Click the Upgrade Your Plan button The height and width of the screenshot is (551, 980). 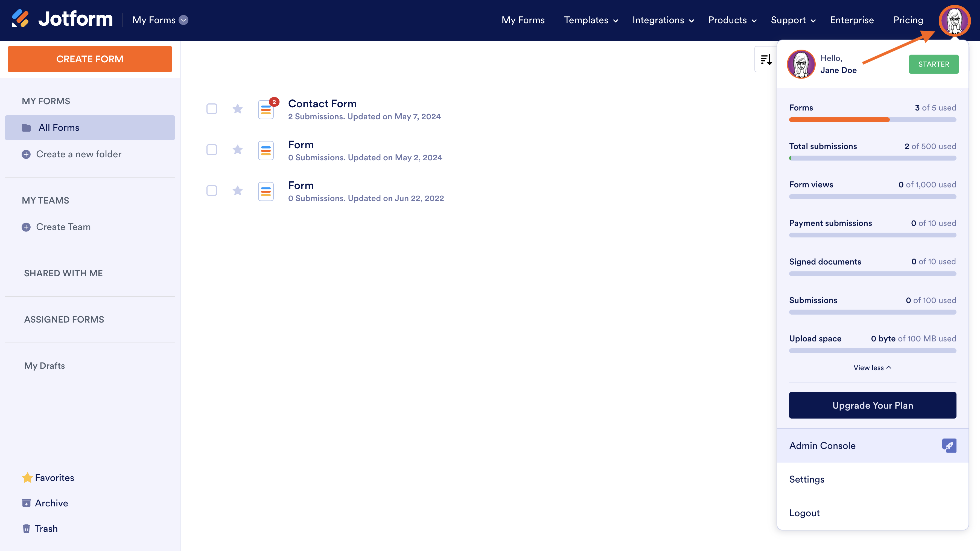872,405
